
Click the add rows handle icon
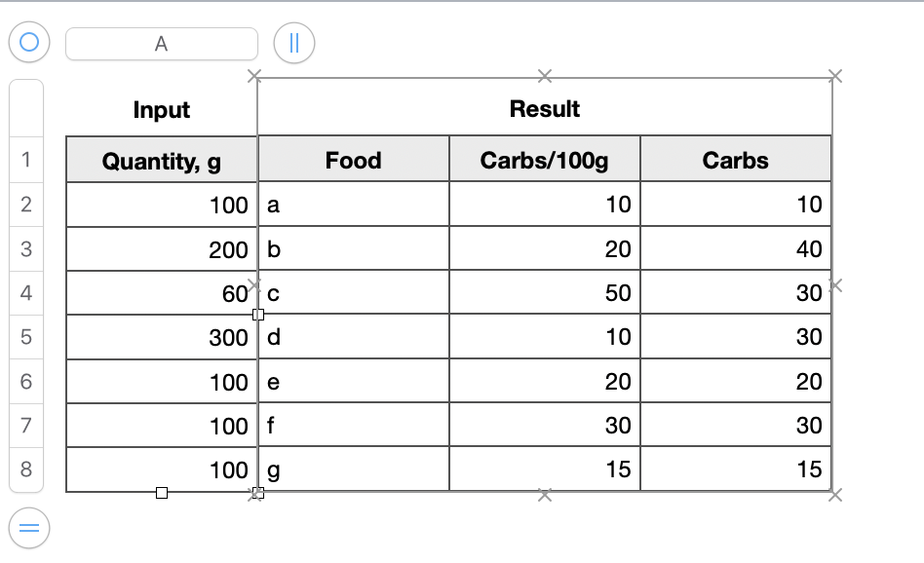pyautogui.click(x=29, y=528)
